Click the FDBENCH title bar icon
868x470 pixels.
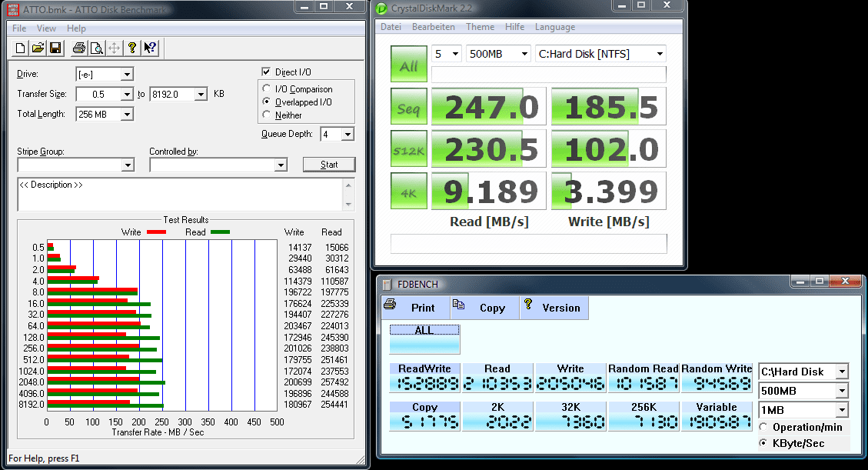(387, 284)
